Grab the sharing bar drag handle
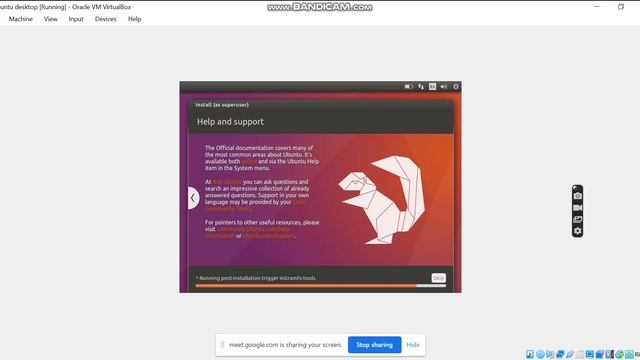Viewport: 640px width, 360px height. (222, 345)
